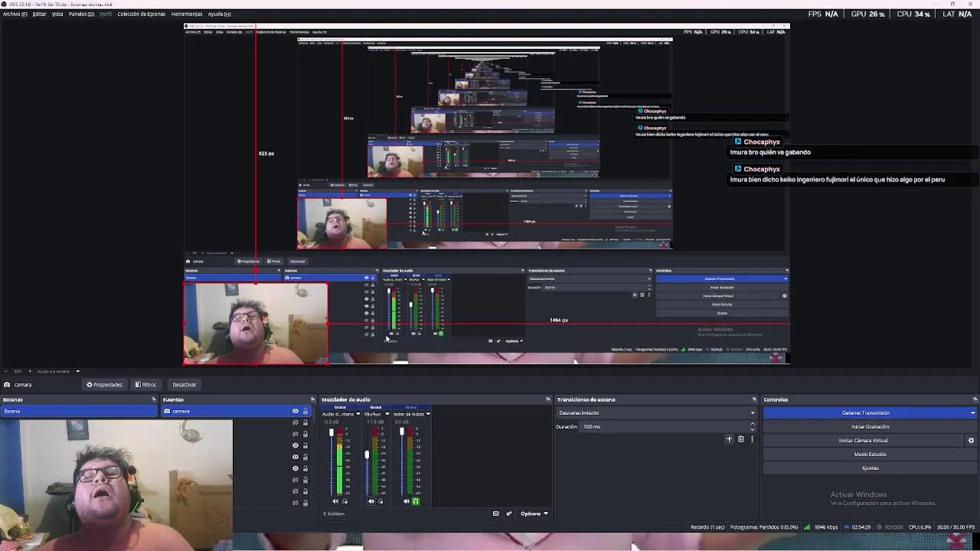The width and height of the screenshot is (980, 551).
Task: Undock the Escenas panel
Action: (153, 399)
